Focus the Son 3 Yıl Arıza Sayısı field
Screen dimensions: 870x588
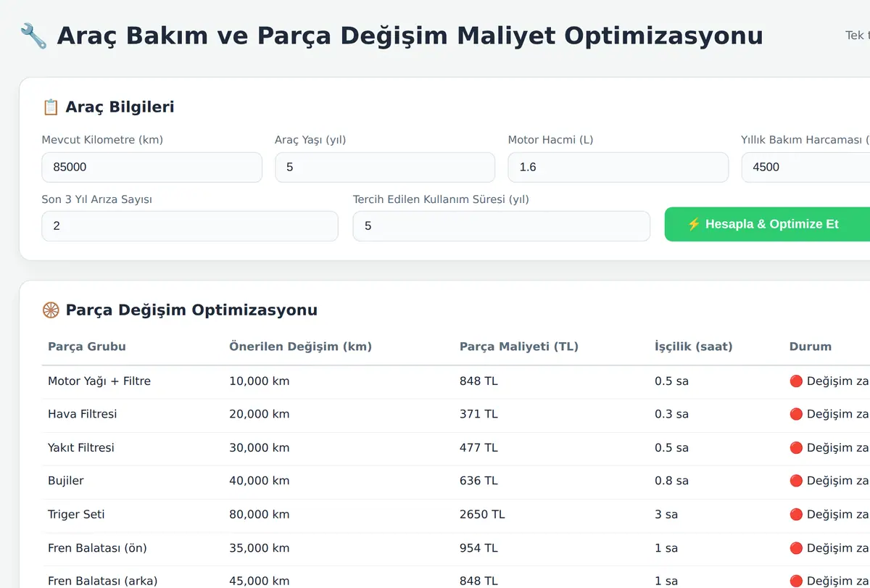(x=190, y=226)
